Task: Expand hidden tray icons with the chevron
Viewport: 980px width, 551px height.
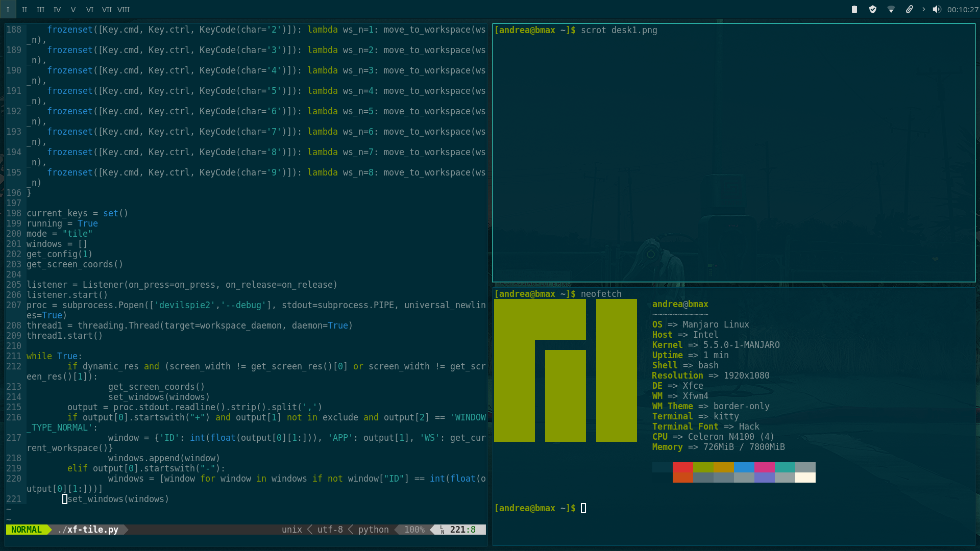Action: click(x=923, y=9)
